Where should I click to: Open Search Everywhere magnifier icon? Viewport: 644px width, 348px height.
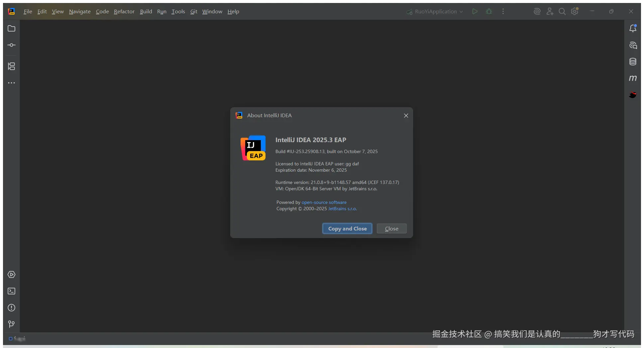pyautogui.click(x=562, y=12)
